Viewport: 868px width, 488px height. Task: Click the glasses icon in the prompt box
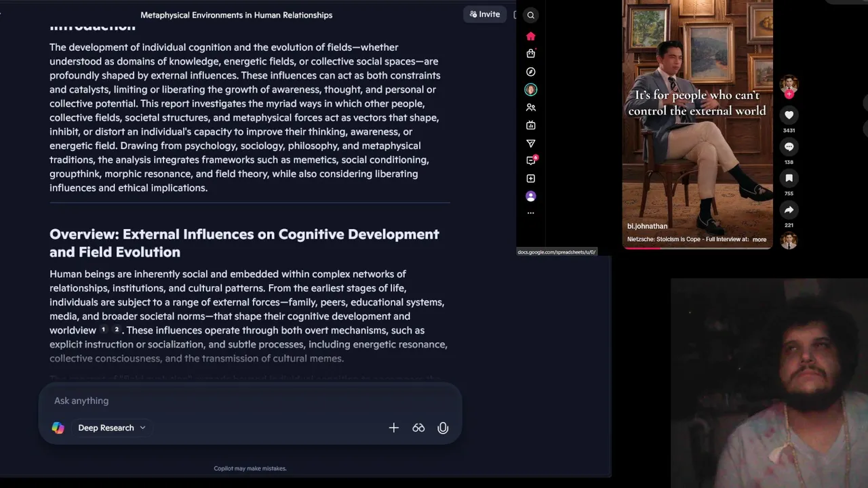418,428
